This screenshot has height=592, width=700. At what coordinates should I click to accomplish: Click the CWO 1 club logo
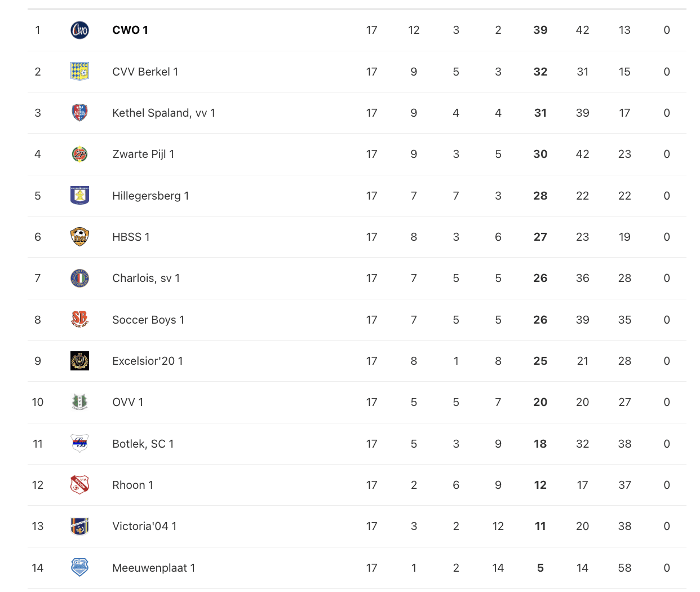click(x=79, y=30)
